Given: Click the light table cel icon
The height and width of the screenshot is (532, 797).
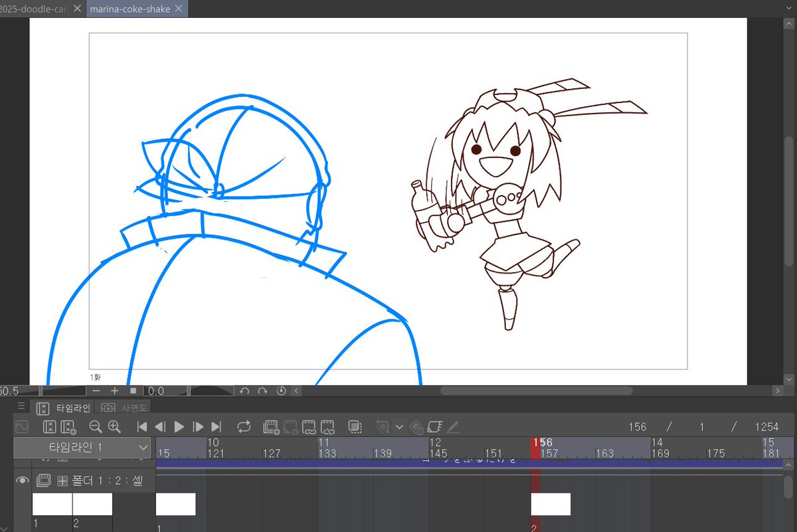Looking at the screenshot, I should (434, 427).
